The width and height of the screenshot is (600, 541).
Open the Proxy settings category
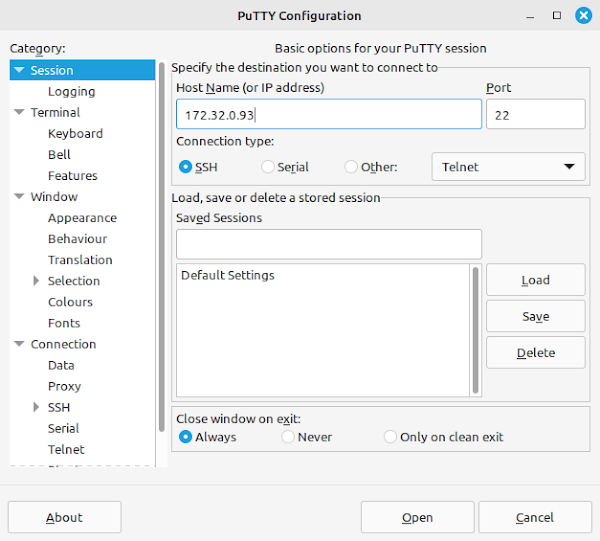(x=64, y=386)
